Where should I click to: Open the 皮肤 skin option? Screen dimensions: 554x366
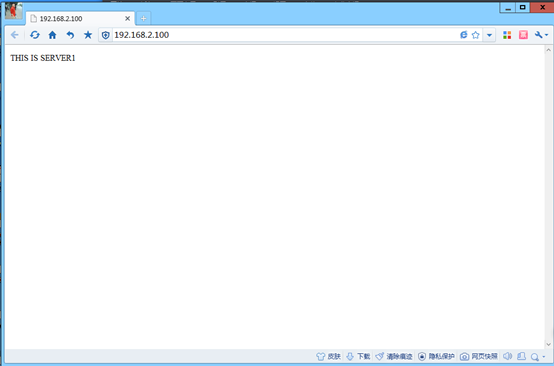pyautogui.click(x=329, y=356)
